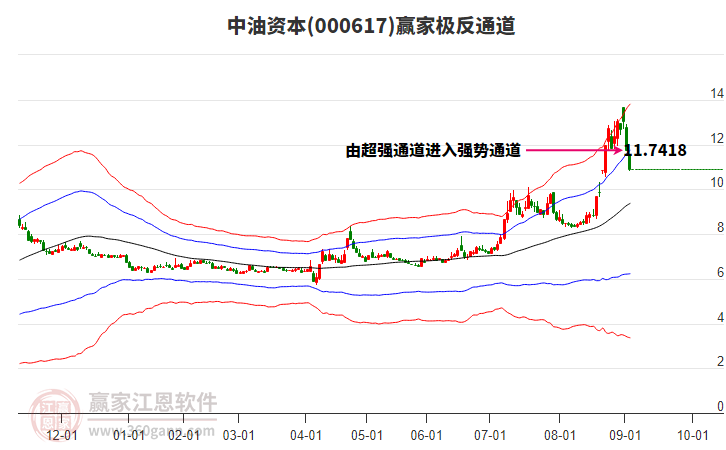
Task: Click the 09-01 date axis label
Action: (x=625, y=436)
